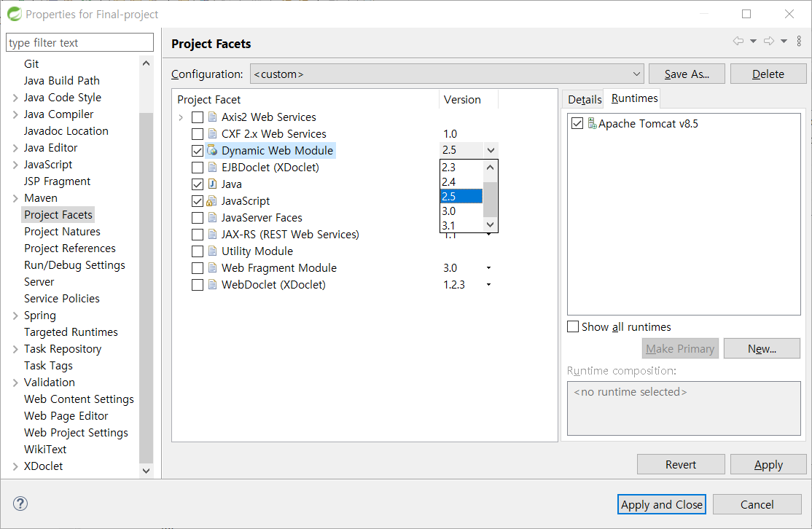Click the Java facet icon
The width and height of the screenshot is (812, 529).
click(212, 184)
